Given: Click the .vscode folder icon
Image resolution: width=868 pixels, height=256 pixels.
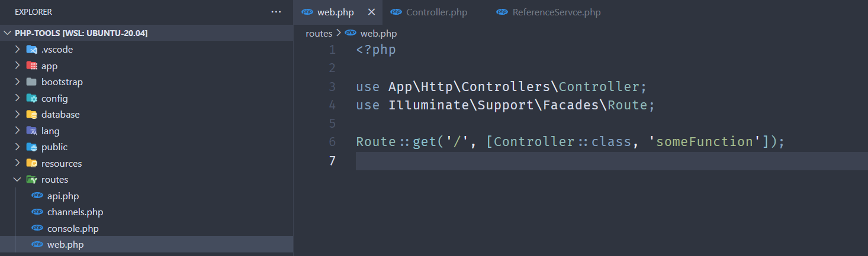Looking at the screenshot, I should [32, 50].
